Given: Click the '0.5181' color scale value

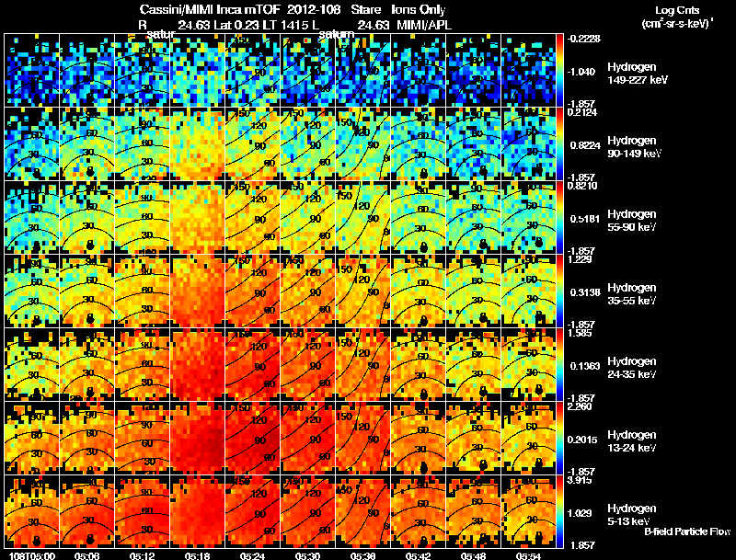Looking at the screenshot, I should [x=585, y=219].
